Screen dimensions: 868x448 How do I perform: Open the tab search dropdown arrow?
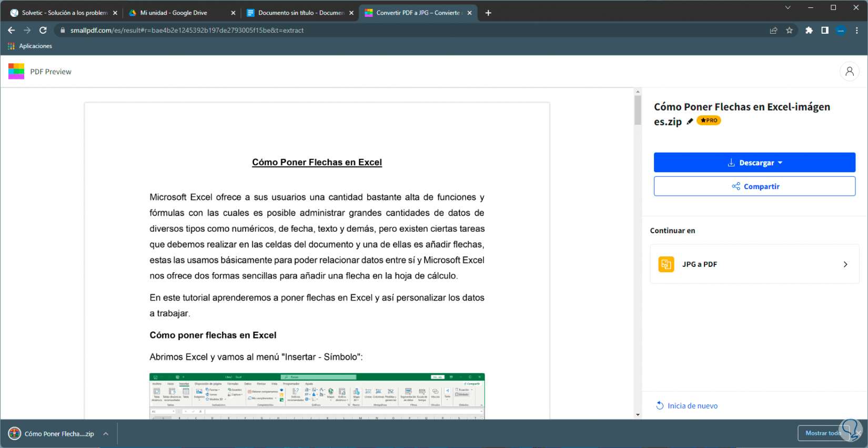[788, 7]
